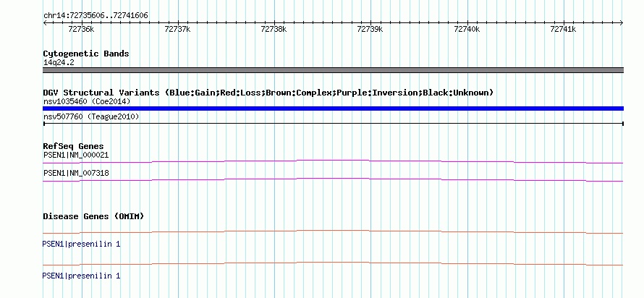This screenshot has height=298, width=644.
Task: Open the PSEN1|NM_007318 transcript label
Action: (76, 173)
